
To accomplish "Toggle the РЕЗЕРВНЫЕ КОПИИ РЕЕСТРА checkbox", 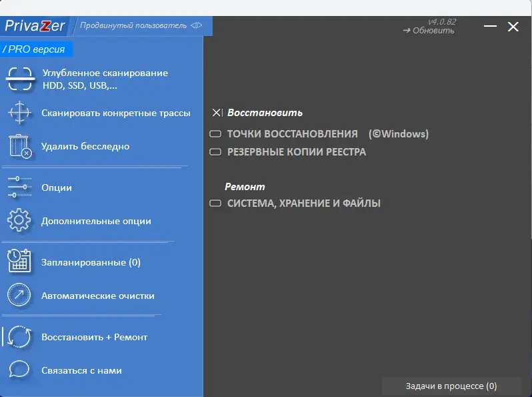I will (215, 151).
